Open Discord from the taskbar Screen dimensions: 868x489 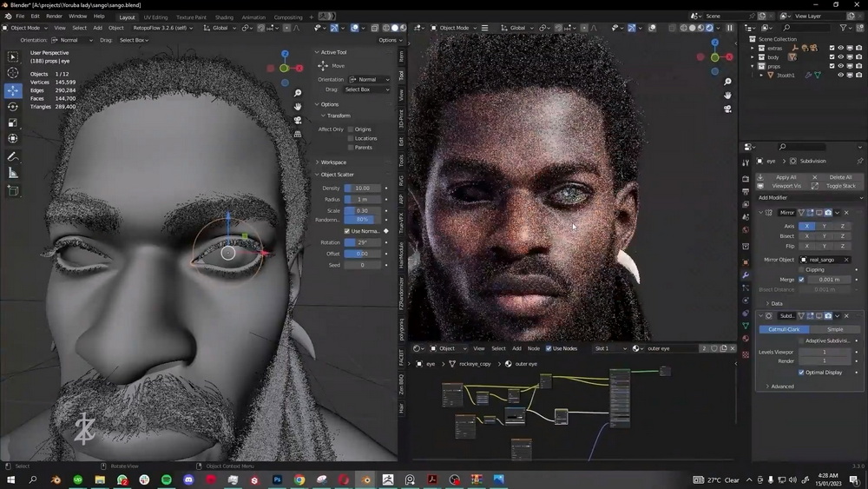(188, 479)
